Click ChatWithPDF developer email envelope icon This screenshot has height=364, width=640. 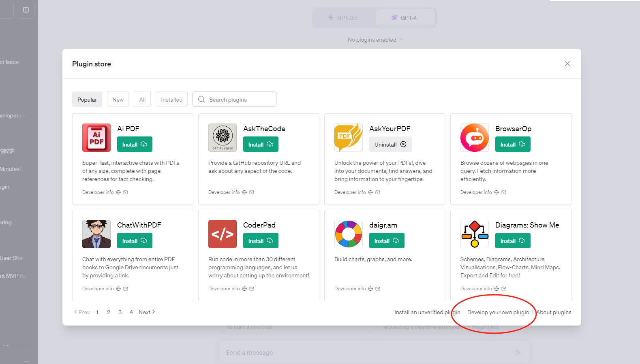(x=126, y=289)
